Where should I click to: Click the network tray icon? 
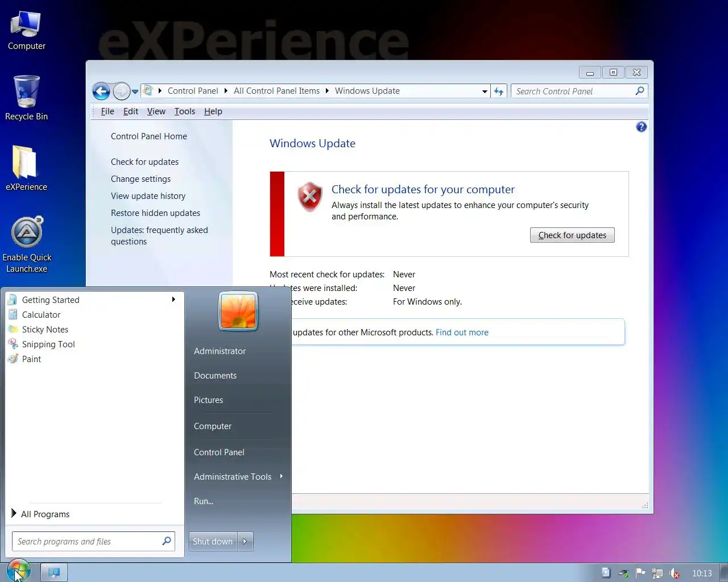tap(657, 573)
